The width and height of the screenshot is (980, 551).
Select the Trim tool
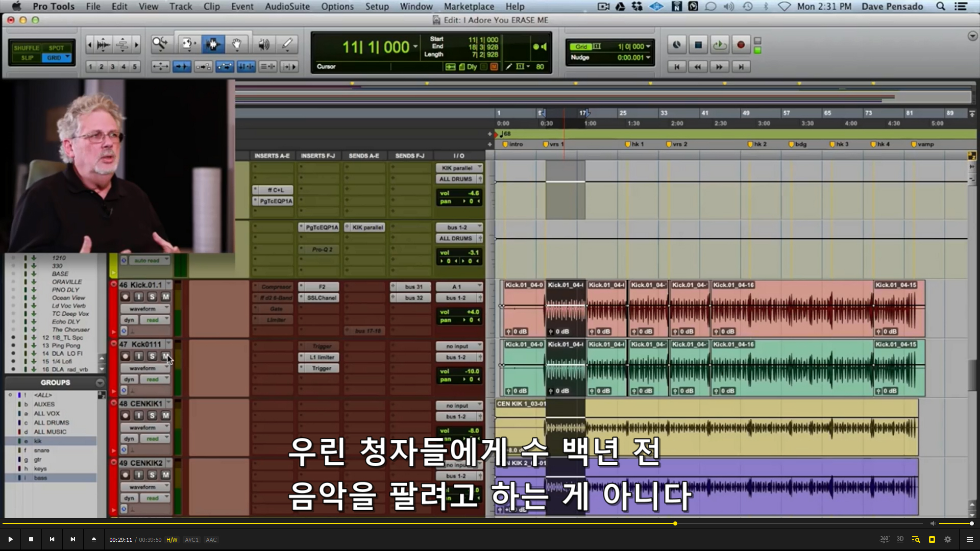click(x=187, y=44)
